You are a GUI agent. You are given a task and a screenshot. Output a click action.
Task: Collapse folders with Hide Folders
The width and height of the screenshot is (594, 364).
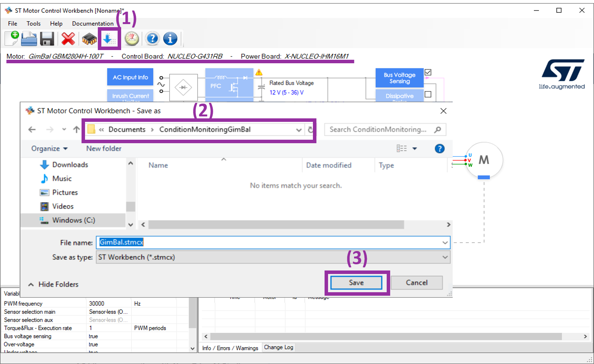pos(53,284)
